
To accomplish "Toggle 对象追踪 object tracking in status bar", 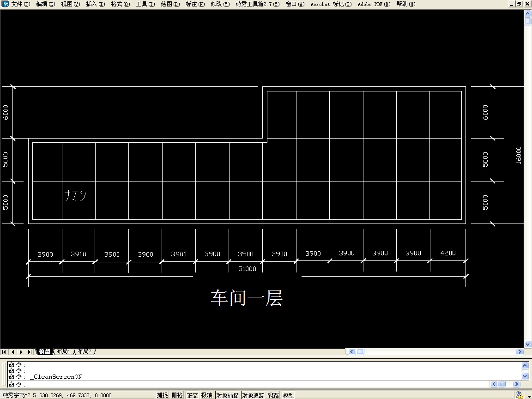I will point(253,395).
